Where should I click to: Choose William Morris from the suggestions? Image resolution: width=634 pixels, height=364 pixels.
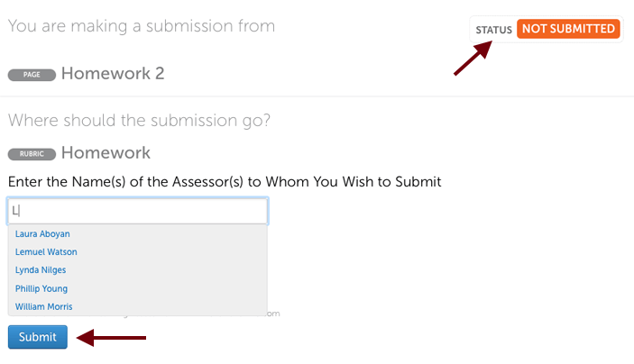point(44,307)
